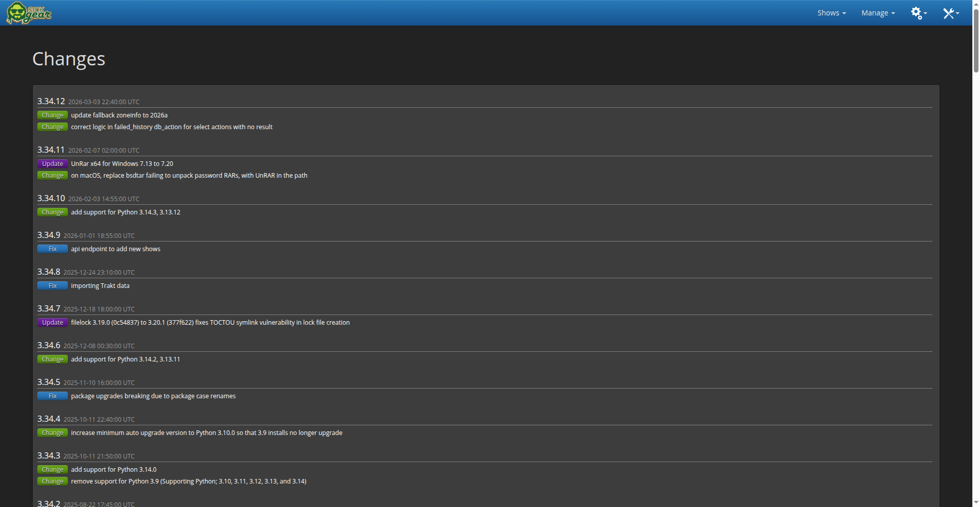This screenshot has width=980, height=507.
Task: Click the Changes page title
Action: [68, 59]
